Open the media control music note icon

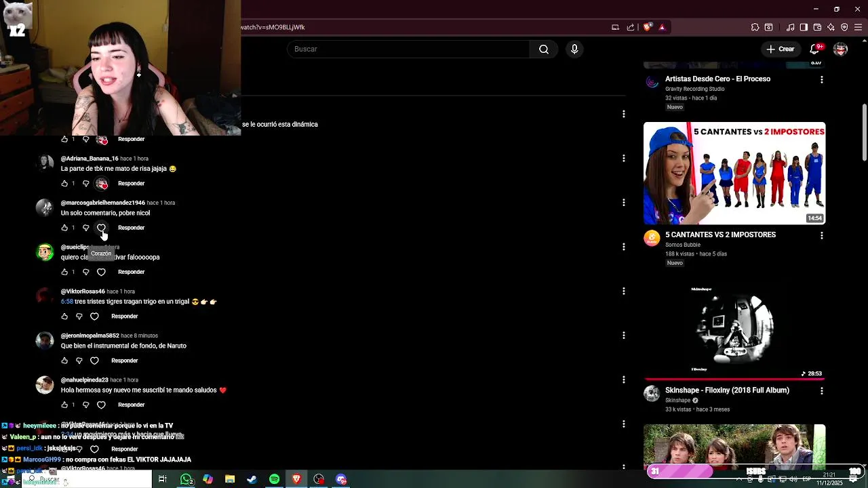[790, 27]
